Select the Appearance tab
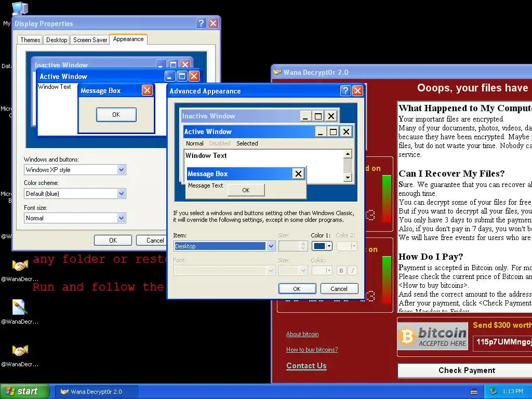The image size is (532, 399). (x=128, y=39)
